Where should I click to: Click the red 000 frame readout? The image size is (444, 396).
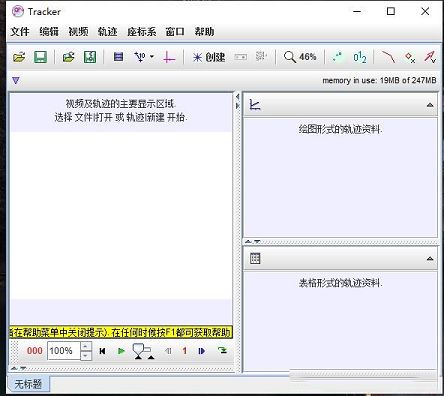tap(35, 351)
